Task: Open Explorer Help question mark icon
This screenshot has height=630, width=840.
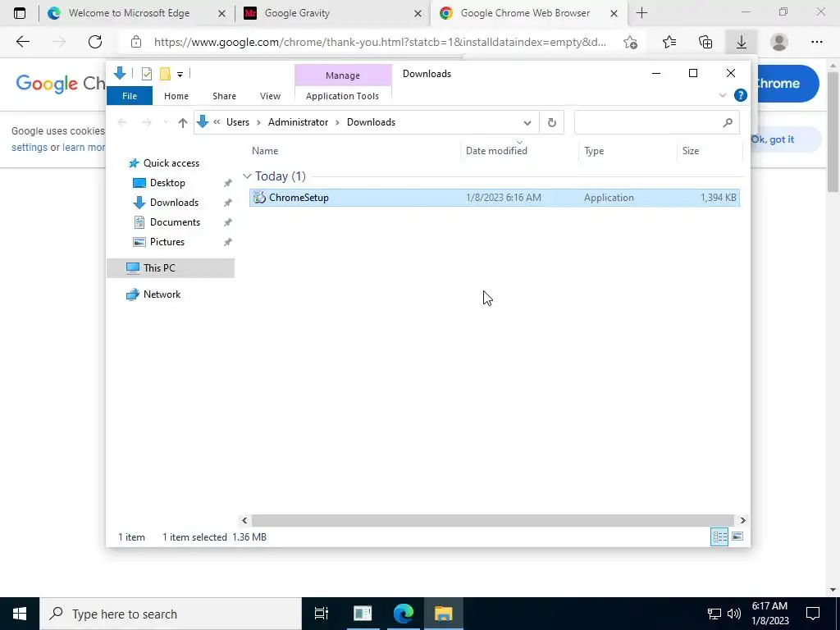Action: pos(741,95)
